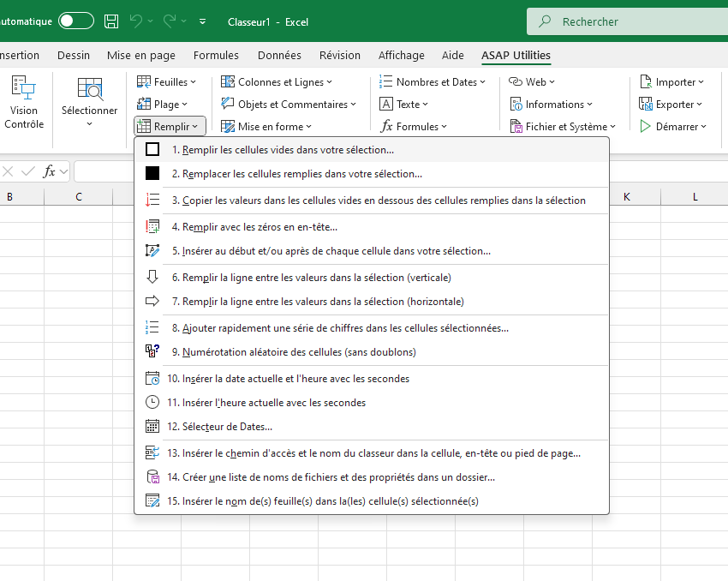Click the formula bar cancel X icon
This screenshot has width=728, height=581.
[x=8, y=172]
